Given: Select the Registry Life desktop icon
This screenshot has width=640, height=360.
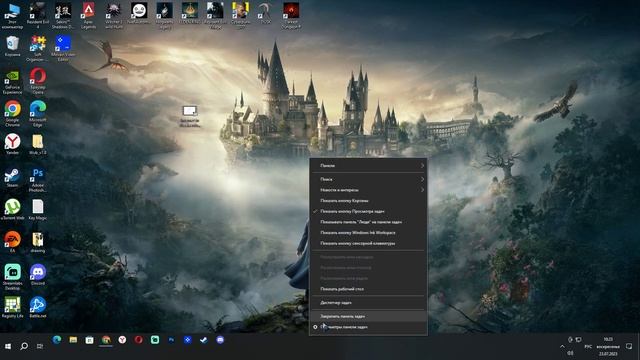Looking at the screenshot, I should (12, 307).
